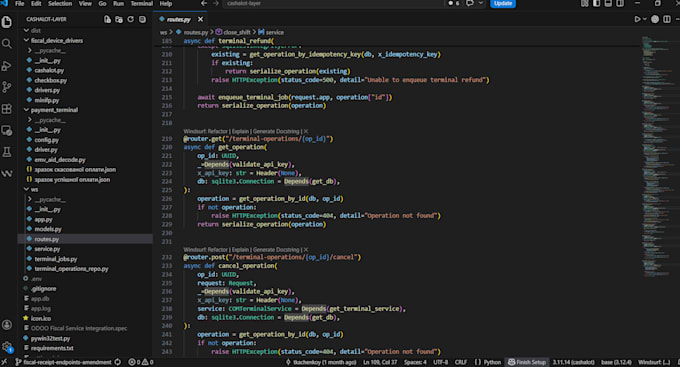This screenshot has width=680, height=367.
Task: Click CRLF line ending indicator
Action: point(461,362)
